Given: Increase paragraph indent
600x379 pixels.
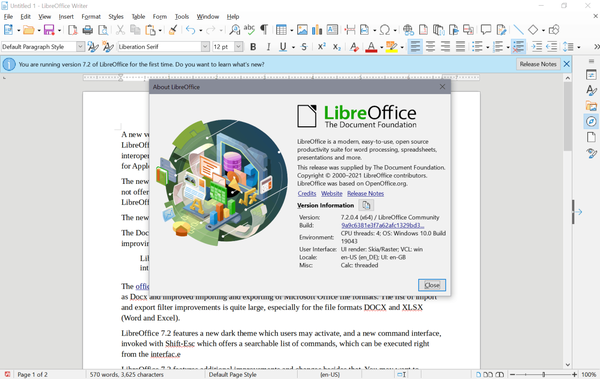Looking at the screenshot, I should 536,47.
